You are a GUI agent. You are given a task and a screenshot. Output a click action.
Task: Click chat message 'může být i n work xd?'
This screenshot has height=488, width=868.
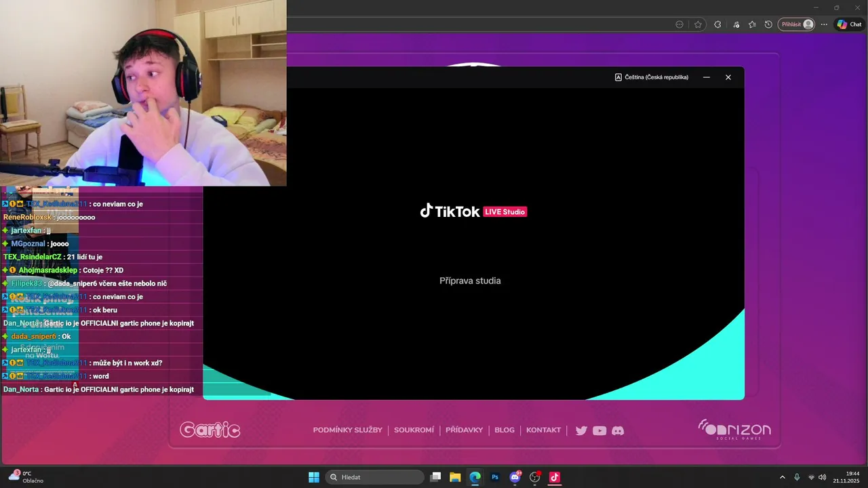click(127, 363)
